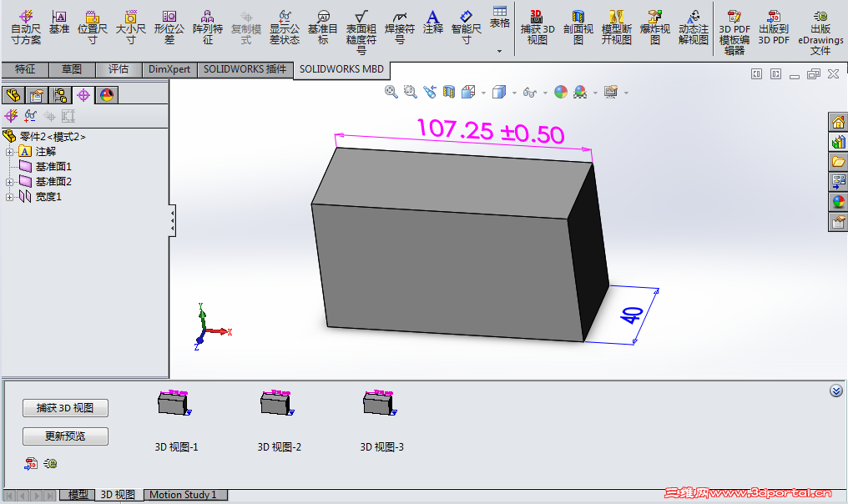The image size is (848, 504).
Task: Click the 更新预览 button
Action: click(65, 436)
